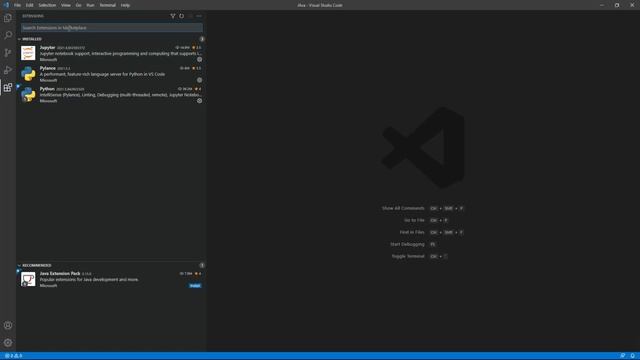This screenshot has height=360, width=640.
Task: Select the Pylance extension title
Action: pyautogui.click(x=48, y=68)
